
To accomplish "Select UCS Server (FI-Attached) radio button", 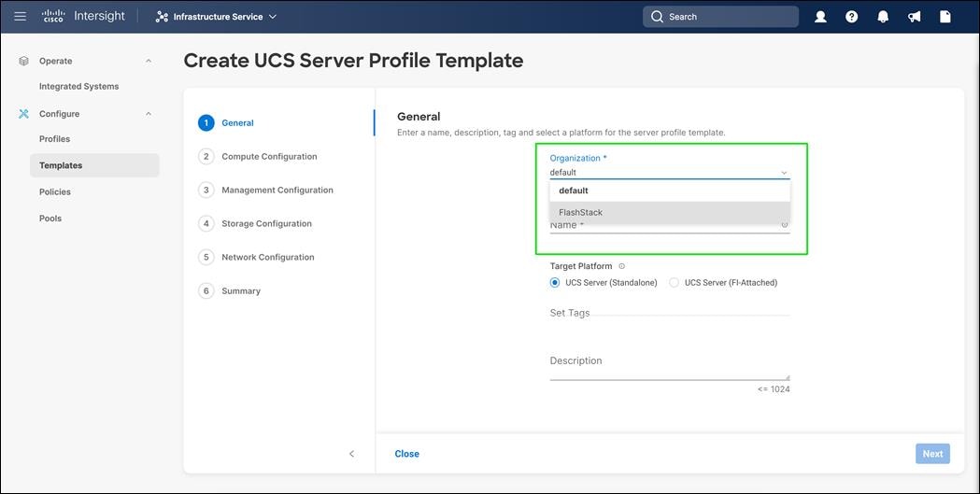I will coord(674,282).
